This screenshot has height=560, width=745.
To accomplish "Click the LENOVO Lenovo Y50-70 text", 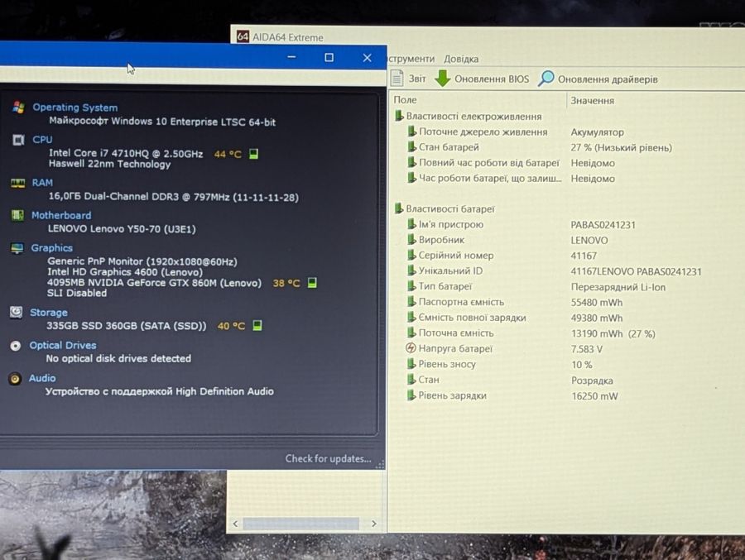I will 122,229.
